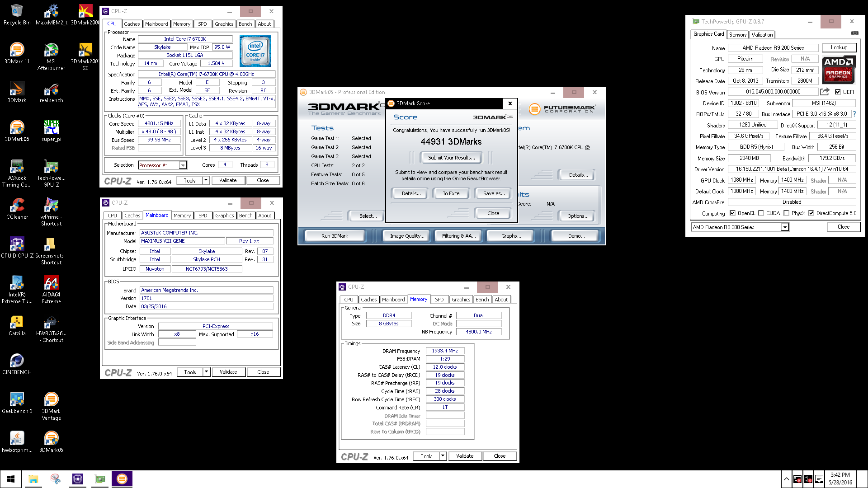Click GPU-Z BIOS export share icon

(x=825, y=92)
